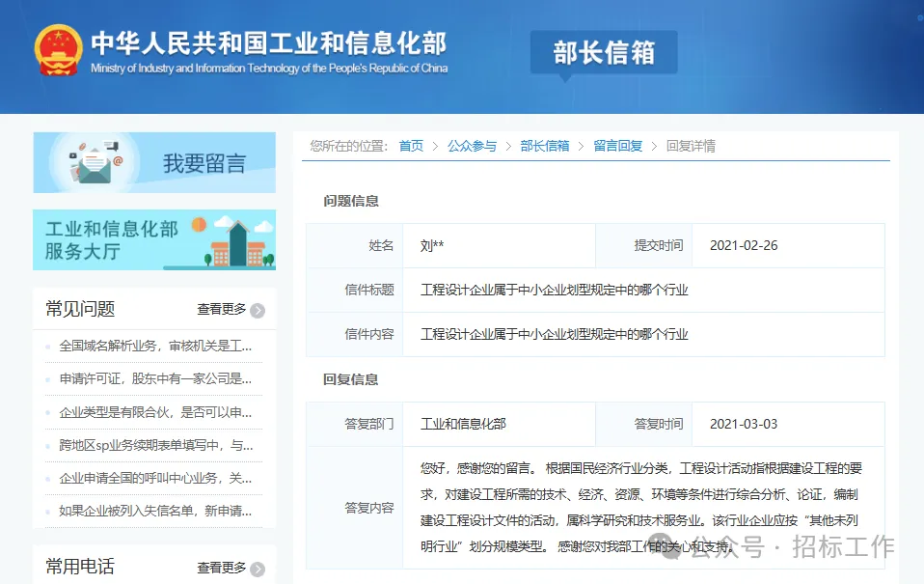Click the 姓名 label cell

coord(355,245)
